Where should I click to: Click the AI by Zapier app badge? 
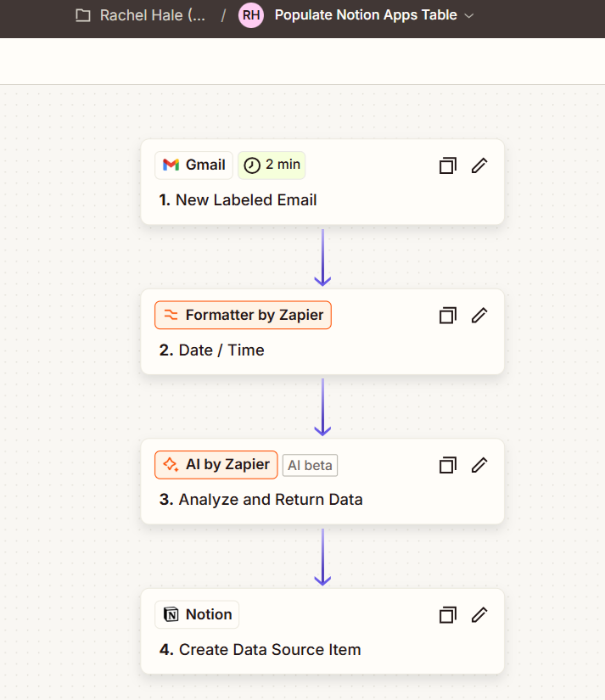(216, 464)
